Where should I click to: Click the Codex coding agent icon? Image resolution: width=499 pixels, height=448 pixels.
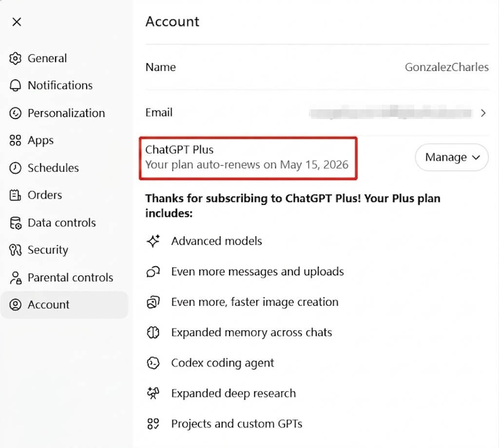(154, 363)
